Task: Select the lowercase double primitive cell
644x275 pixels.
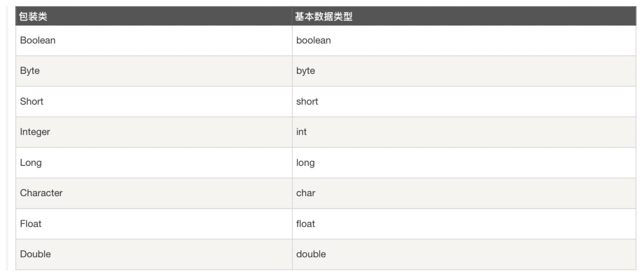Action: click(x=311, y=254)
